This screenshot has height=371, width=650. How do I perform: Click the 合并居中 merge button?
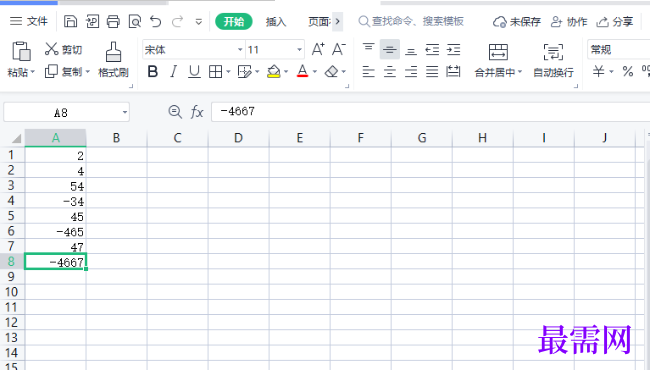coord(498,60)
